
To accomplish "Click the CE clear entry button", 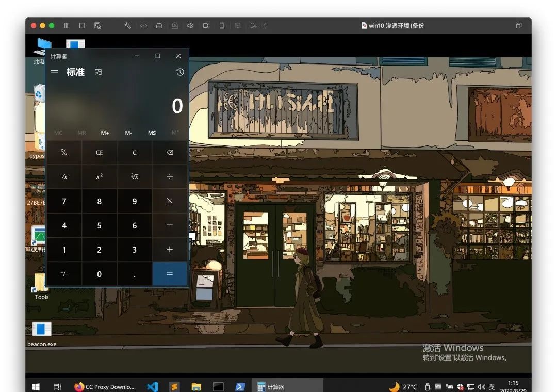I will (x=100, y=153).
